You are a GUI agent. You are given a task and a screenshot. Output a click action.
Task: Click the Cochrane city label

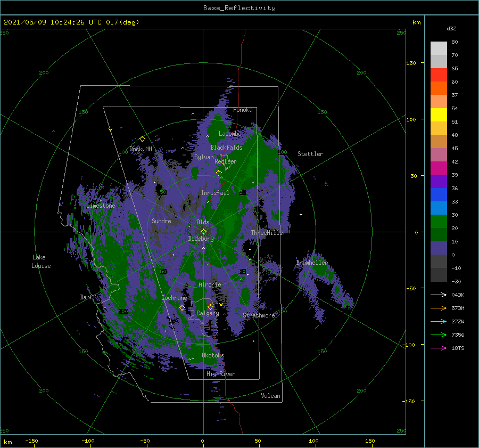point(174,298)
